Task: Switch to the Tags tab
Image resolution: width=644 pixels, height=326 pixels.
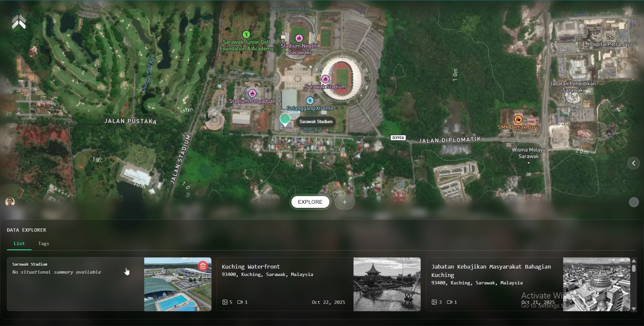Action: click(43, 243)
